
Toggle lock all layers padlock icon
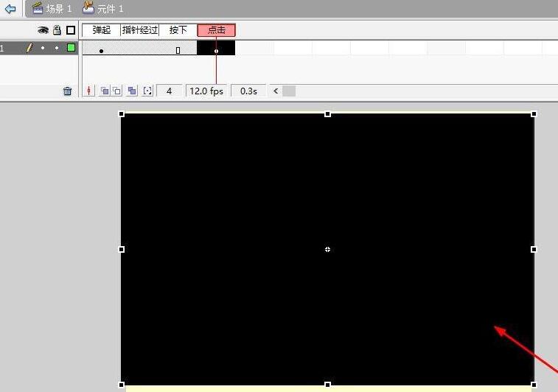coord(57,30)
